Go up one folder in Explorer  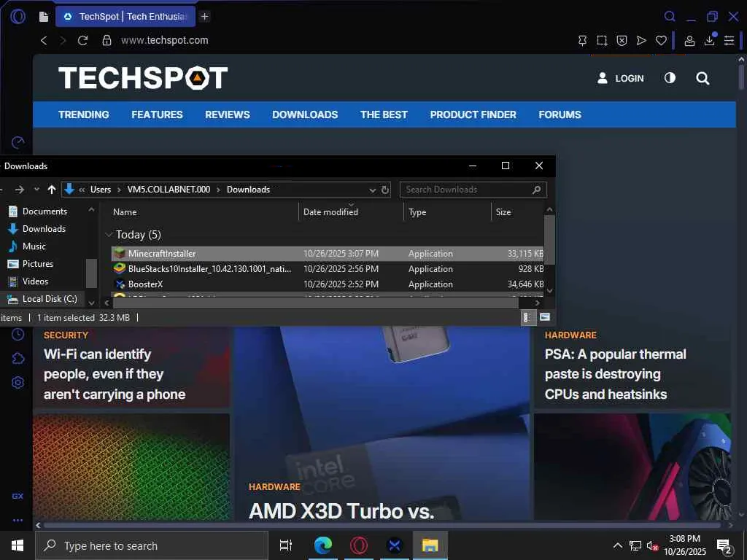coord(52,190)
